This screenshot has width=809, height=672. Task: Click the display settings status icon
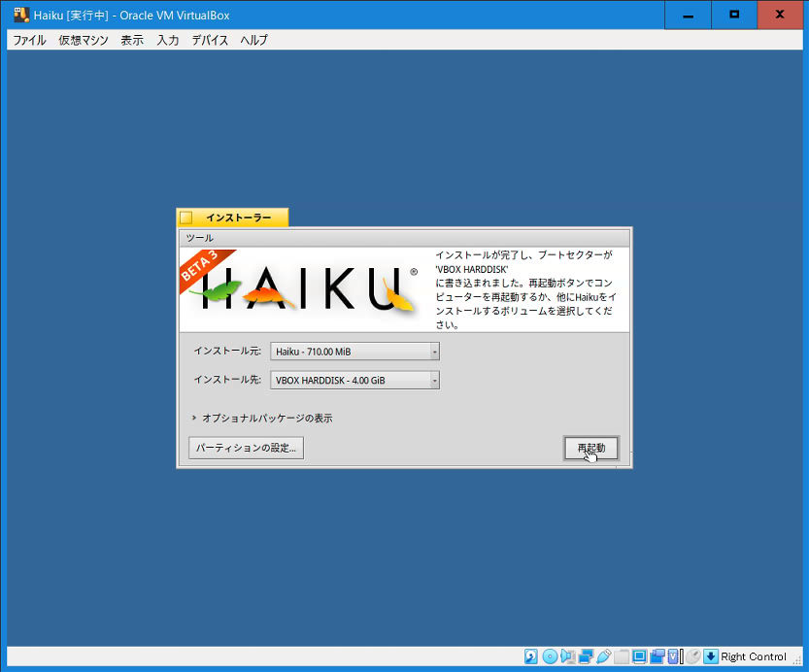click(x=639, y=656)
